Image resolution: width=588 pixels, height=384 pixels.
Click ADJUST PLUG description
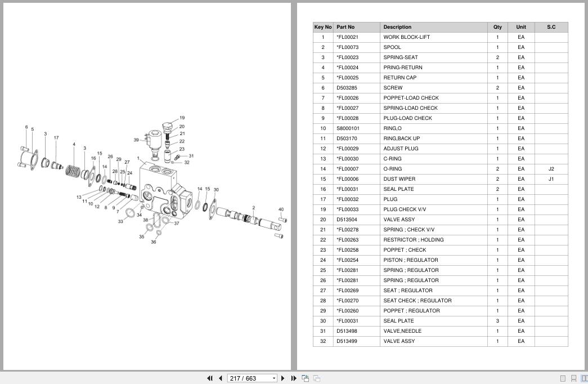[x=401, y=149]
